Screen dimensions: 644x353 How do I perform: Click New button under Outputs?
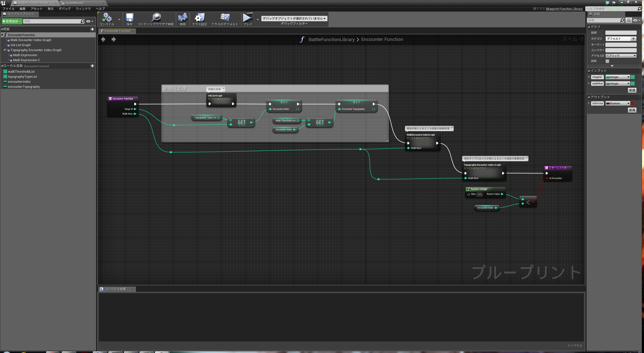[x=632, y=110]
